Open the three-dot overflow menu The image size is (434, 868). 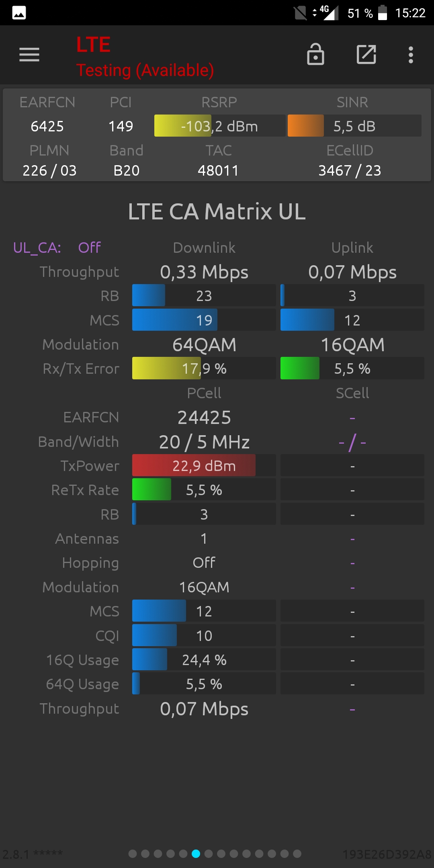point(411,55)
